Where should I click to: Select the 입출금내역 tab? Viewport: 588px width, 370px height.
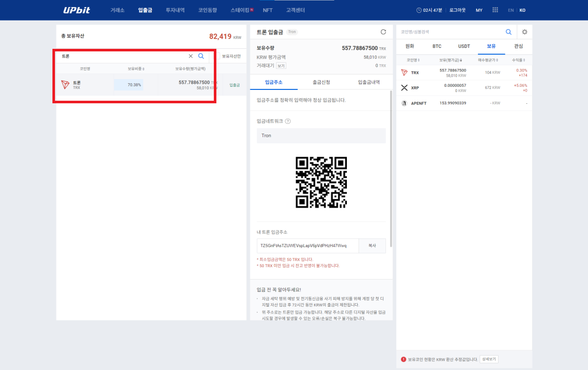click(x=369, y=82)
